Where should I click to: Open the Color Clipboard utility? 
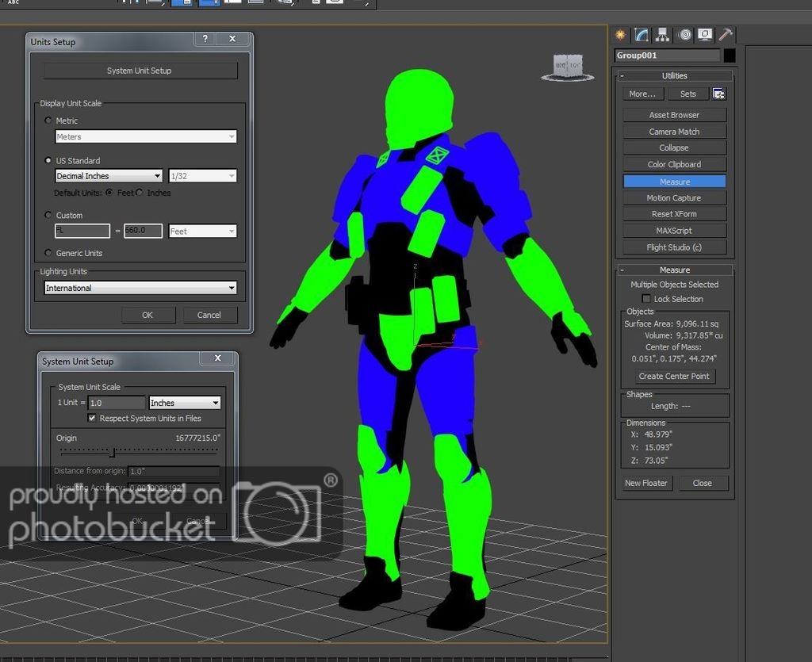[x=674, y=164]
